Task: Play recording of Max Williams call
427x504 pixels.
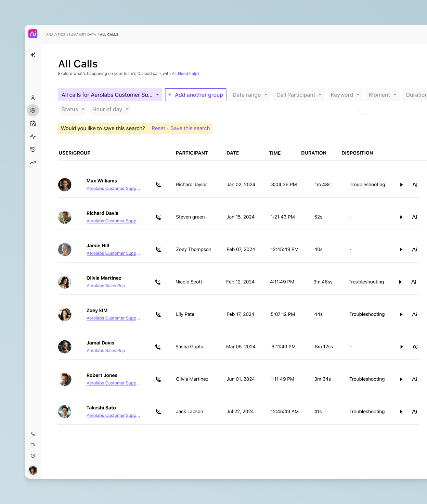Action: click(401, 185)
